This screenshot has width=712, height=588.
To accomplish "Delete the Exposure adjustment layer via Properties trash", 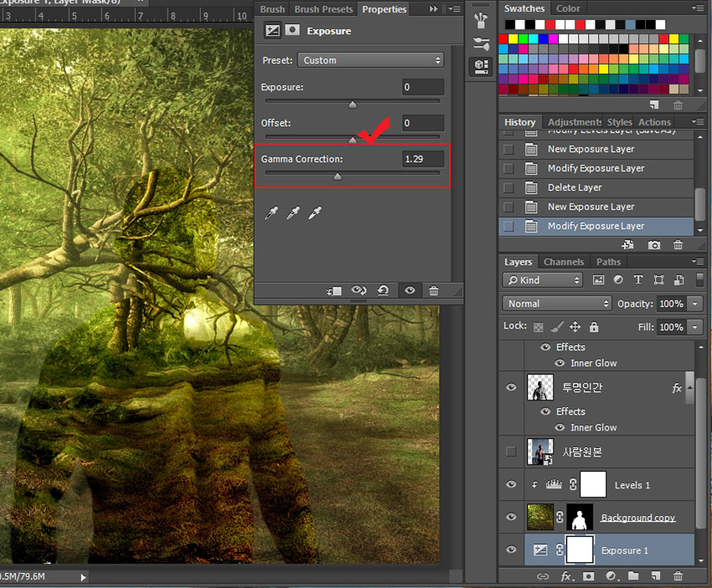I will (434, 291).
